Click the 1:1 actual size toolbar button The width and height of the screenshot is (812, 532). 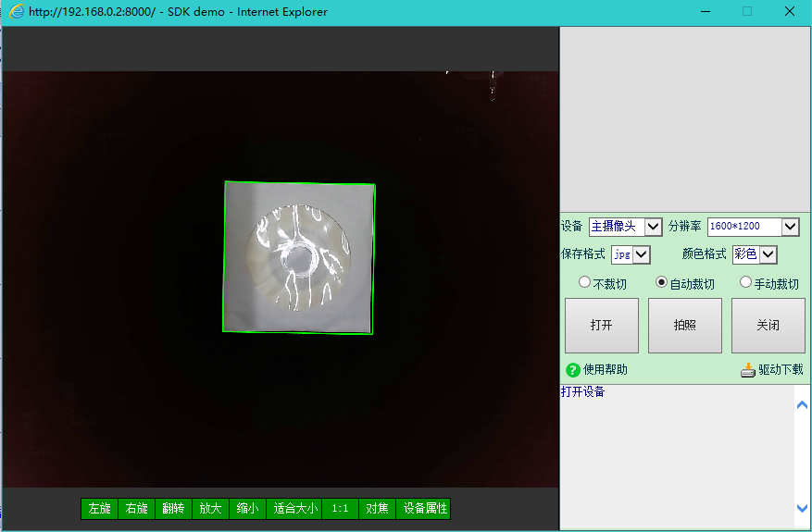click(x=340, y=509)
